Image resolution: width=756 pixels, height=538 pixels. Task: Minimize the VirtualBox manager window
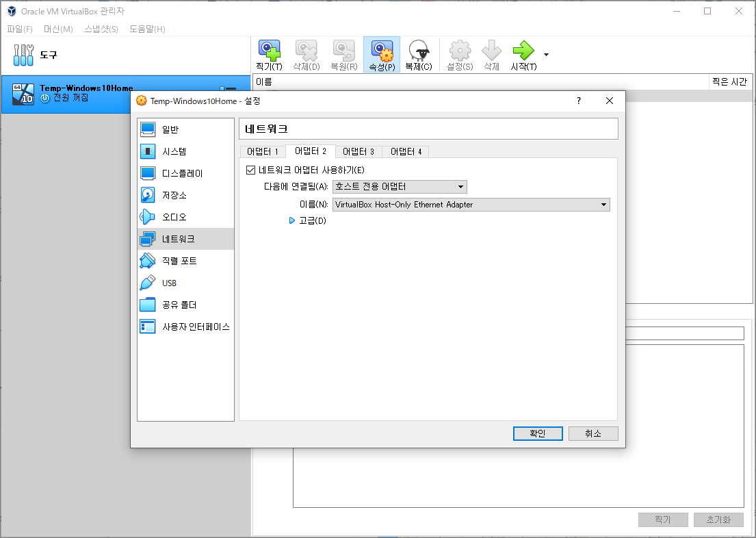click(677, 11)
